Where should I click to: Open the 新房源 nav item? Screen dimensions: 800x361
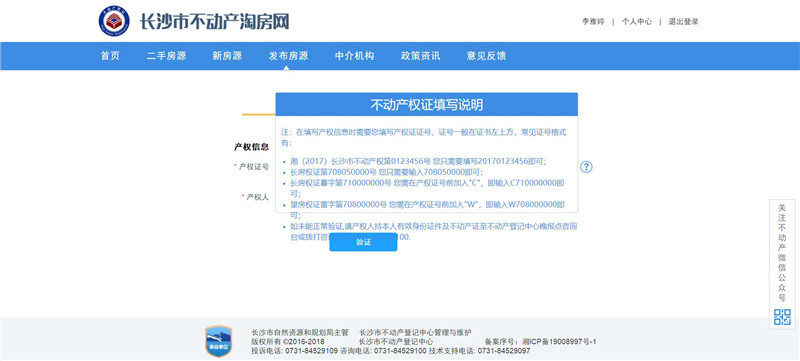pos(227,56)
